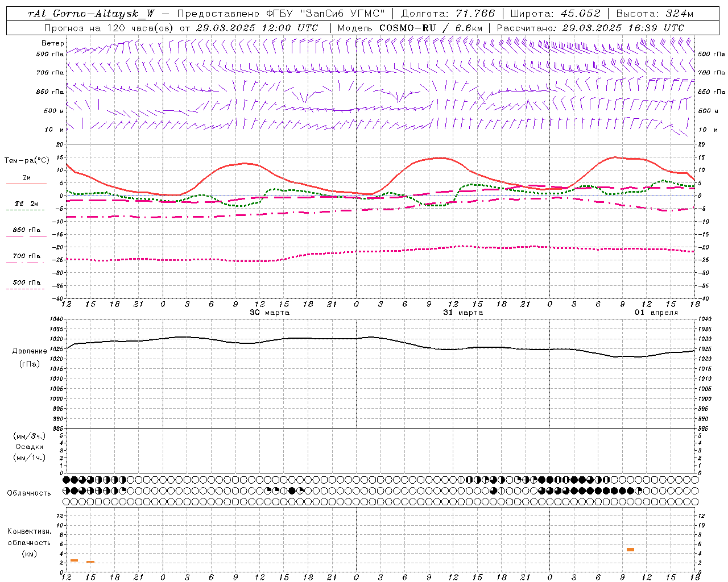The height and width of the screenshot is (582, 728).
Task: Click the Высота: 324м value
Action: click(655, 14)
